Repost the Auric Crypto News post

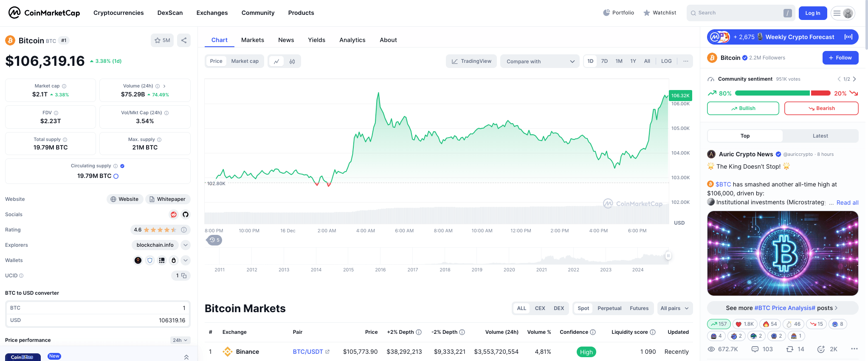(x=795, y=349)
